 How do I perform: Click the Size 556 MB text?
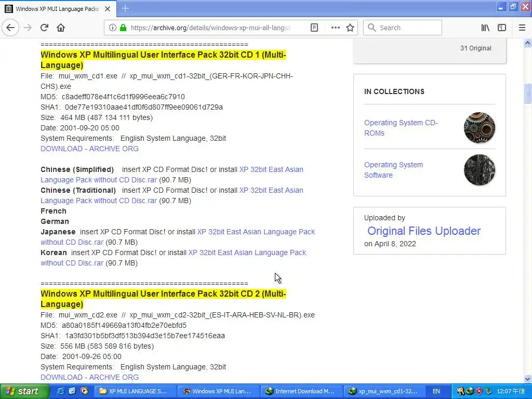point(97,346)
